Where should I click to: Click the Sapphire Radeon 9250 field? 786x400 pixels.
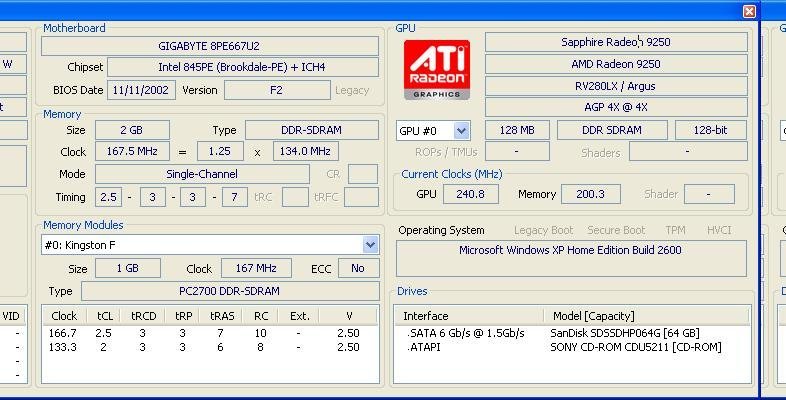click(x=616, y=42)
